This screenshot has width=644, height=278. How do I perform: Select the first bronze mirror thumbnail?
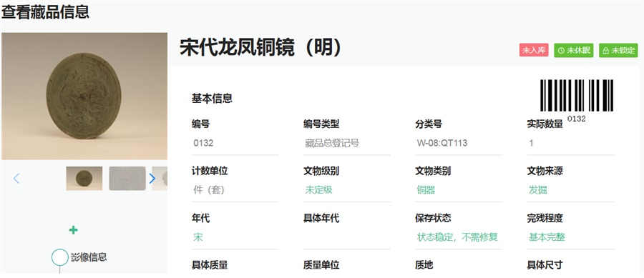pos(84,179)
